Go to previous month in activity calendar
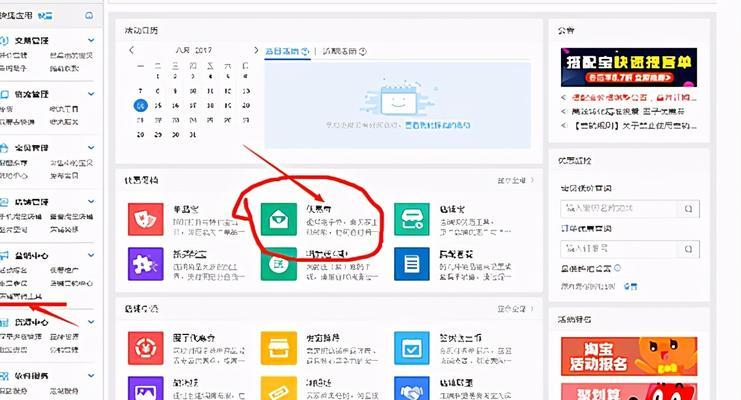This screenshot has width=741, height=400. [x=131, y=50]
